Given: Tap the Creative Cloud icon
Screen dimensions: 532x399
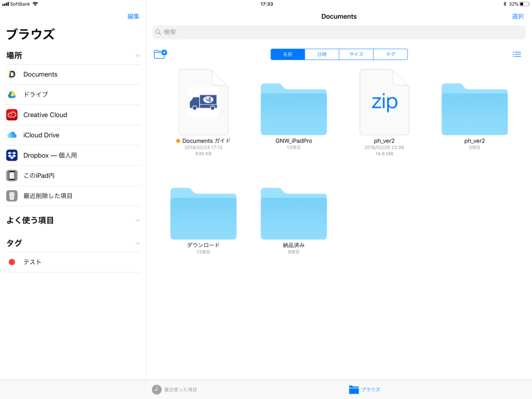Looking at the screenshot, I should point(12,115).
